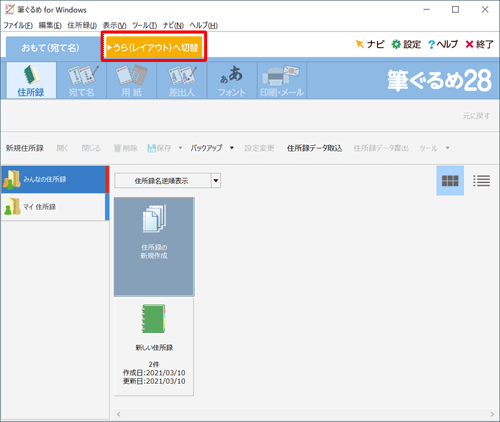The image size is (500, 422).
Task: Select the 新しい住所録 address book thumbnail
Action: (x=154, y=347)
